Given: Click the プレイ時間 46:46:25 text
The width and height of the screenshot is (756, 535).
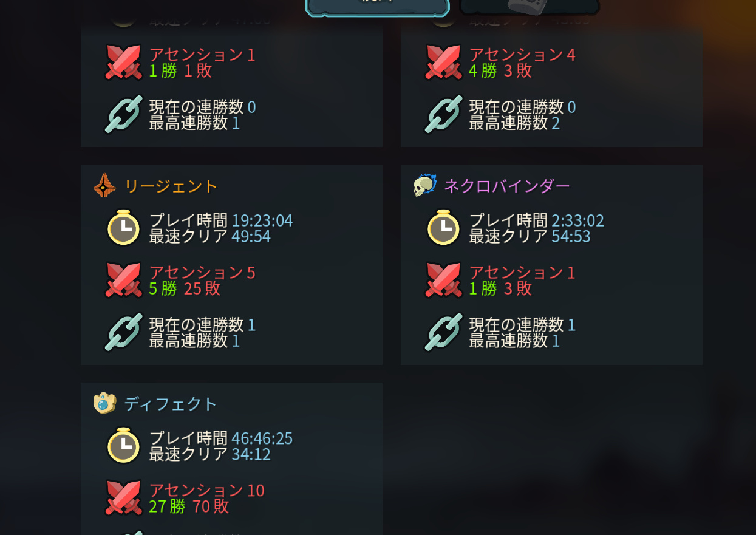Looking at the screenshot, I should (221, 438).
